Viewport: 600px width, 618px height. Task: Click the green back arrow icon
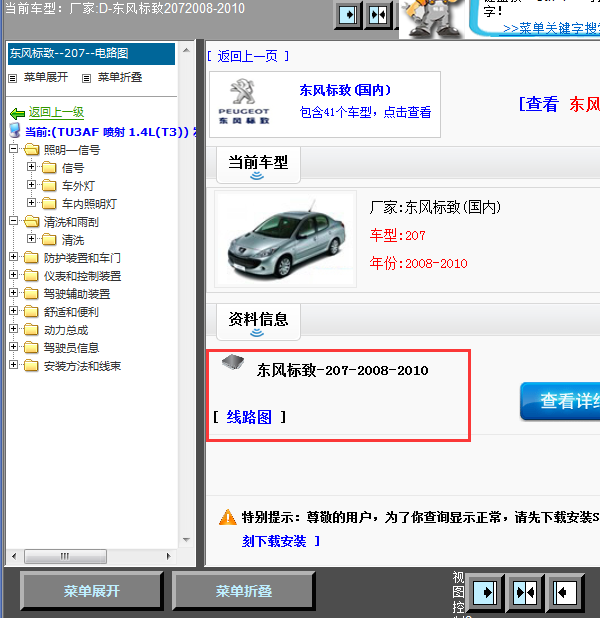pos(17,114)
